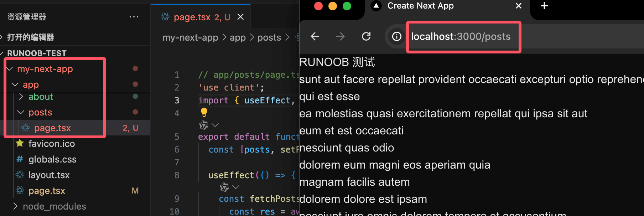Screen dimensions: 644x216
Task: Click the browser forward arrow
Action: tap(340, 36)
